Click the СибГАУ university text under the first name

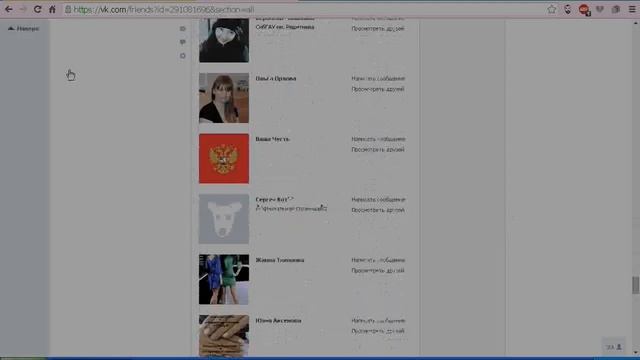click(285, 27)
